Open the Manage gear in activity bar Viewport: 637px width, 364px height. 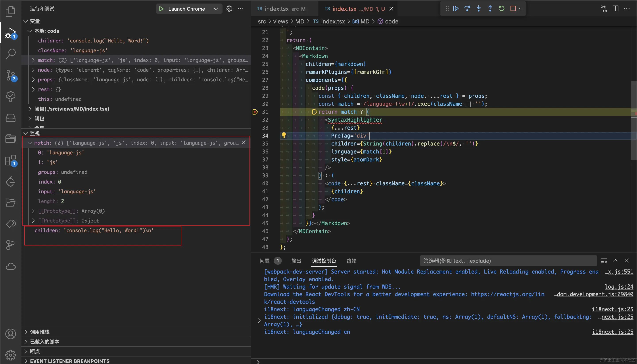(10, 355)
